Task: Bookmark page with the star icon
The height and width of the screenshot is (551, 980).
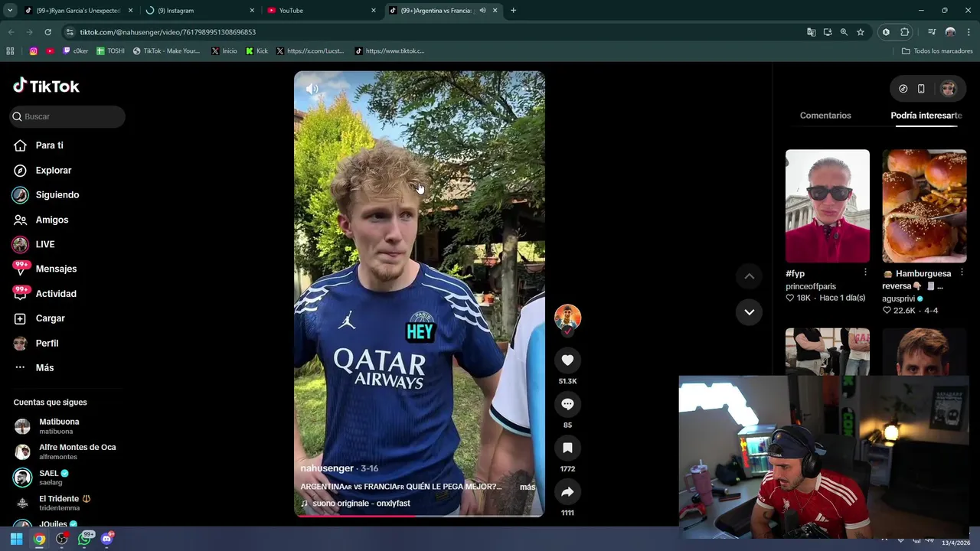Action: (861, 32)
